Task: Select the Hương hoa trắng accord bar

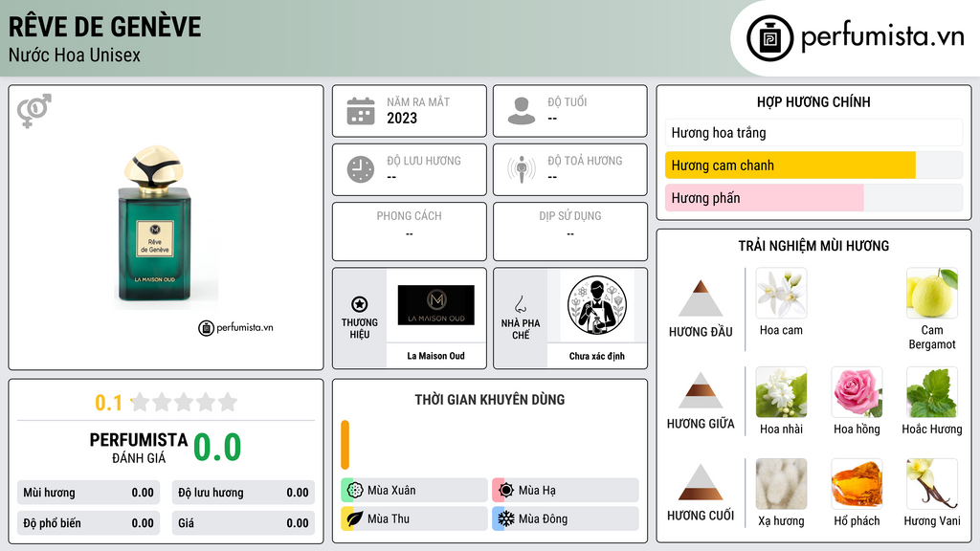Action: point(813,132)
